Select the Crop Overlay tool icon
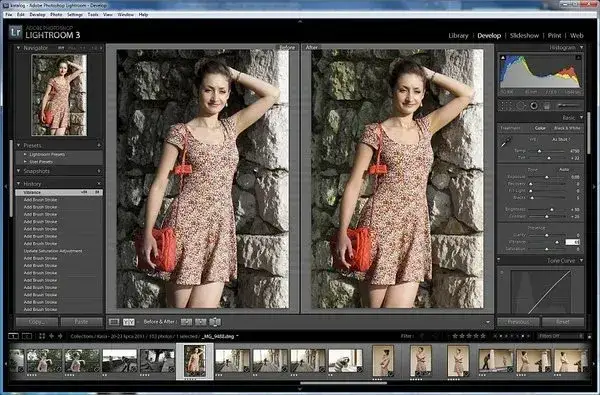This screenshot has height=395, width=600. pyautogui.click(x=506, y=106)
